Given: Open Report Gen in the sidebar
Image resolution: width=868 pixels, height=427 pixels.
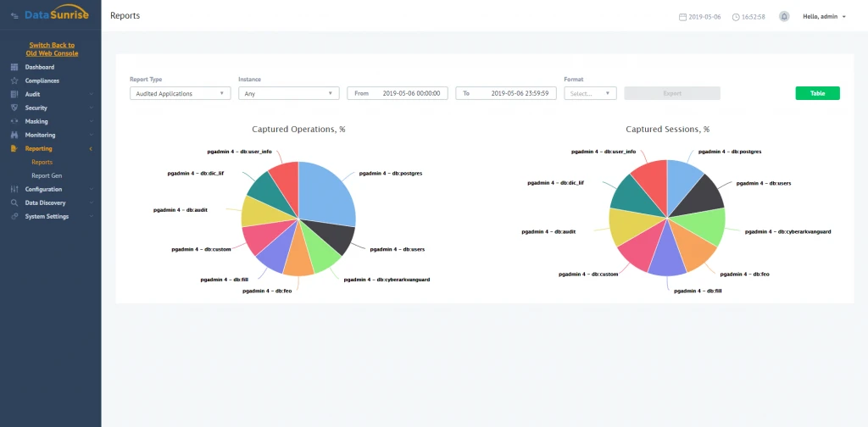Looking at the screenshot, I should (47, 175).
